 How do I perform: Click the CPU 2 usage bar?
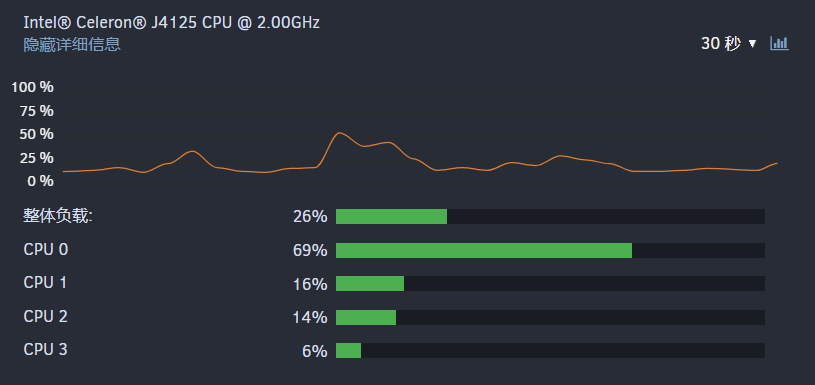550,317
